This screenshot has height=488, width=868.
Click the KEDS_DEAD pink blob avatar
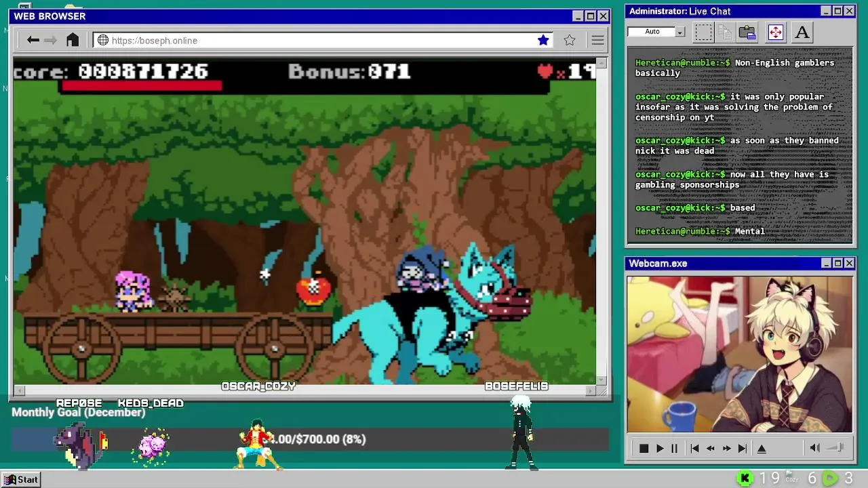(153, 447)
